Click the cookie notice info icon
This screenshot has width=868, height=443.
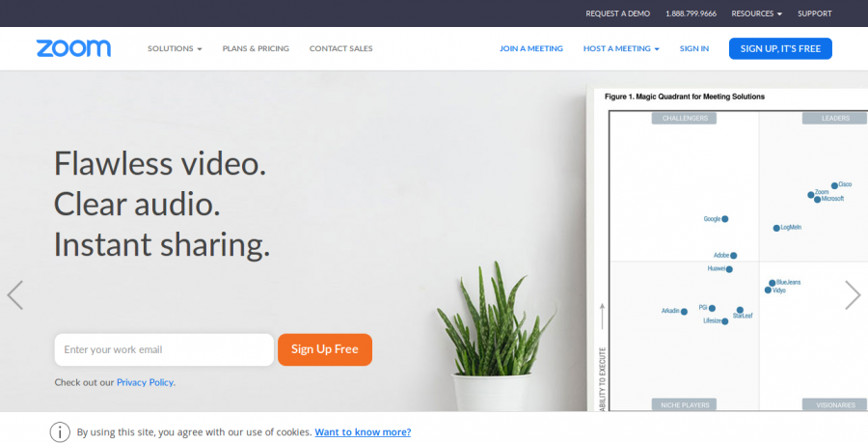(60, 432)
